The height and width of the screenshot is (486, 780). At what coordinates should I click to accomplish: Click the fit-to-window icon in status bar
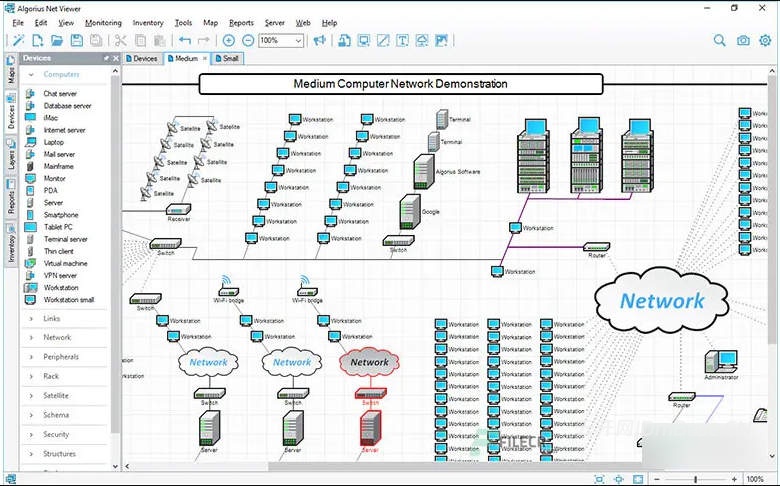(x=599, y=480)
